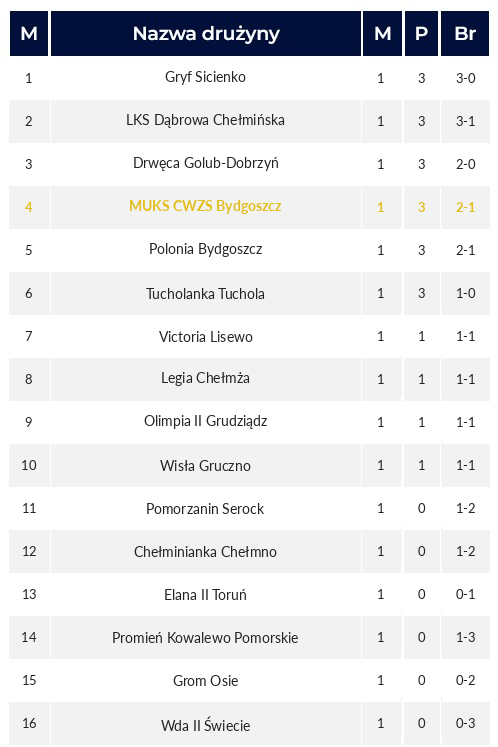Open Pomorzanin Serock team link
Viewport: 498px width, 747px height.
[205, 509]
